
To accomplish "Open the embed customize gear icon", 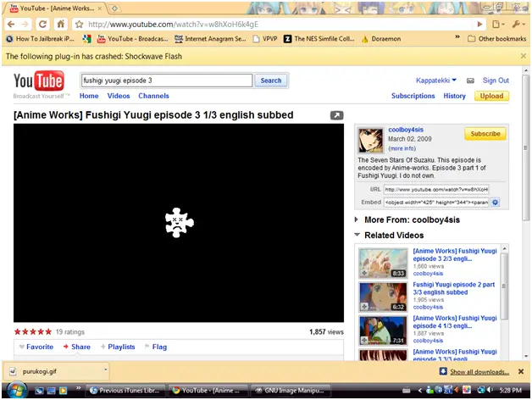I will click(x=495, y=203).
